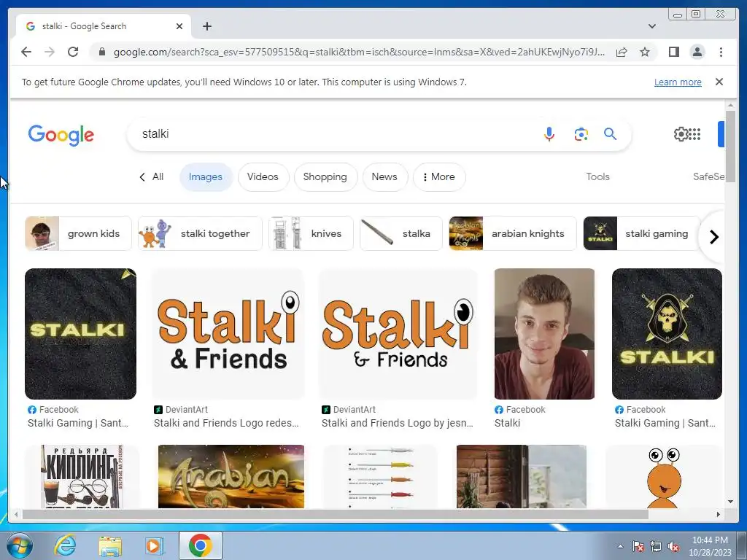Open the black STALKI text thumbnail
747x560 pixels.
tap(80, 334)
